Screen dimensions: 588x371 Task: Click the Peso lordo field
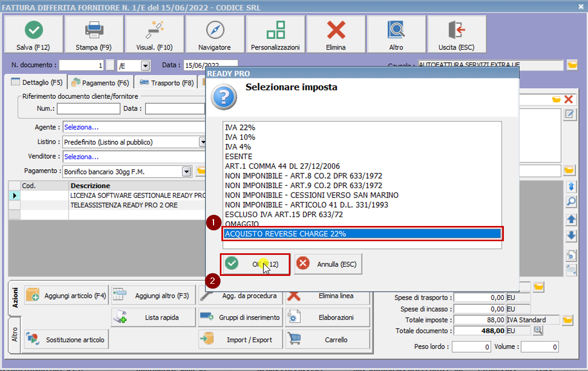tap(471, 347)
